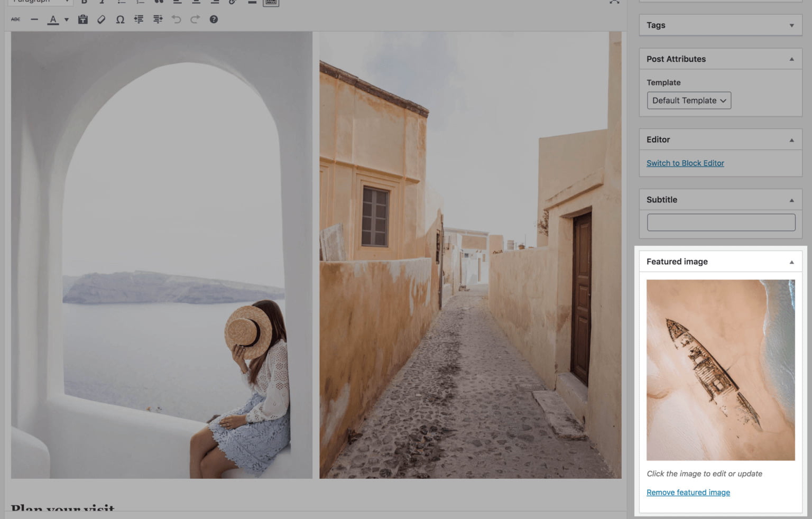Click the "Click the image to edit or update" text

point(704,474)
